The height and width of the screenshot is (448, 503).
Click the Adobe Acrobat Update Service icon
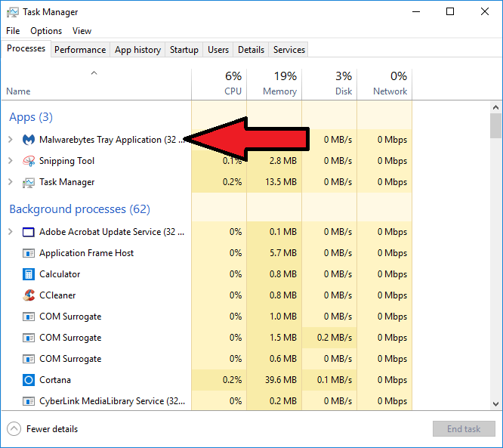(29, 232)
